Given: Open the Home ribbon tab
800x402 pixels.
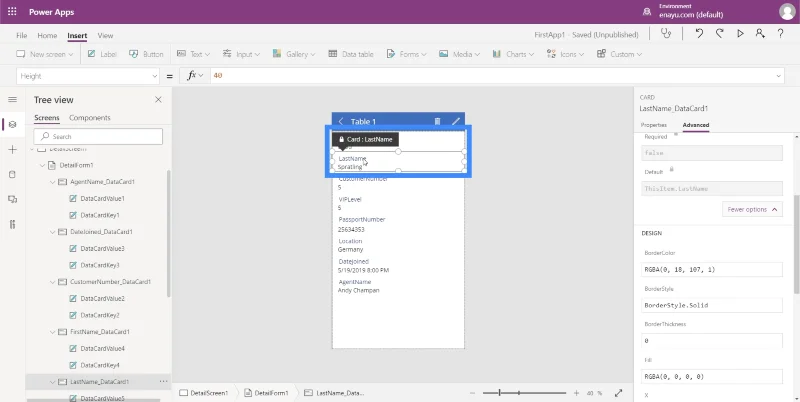Looking at the screenshot, I should click(x=47, y=36).
